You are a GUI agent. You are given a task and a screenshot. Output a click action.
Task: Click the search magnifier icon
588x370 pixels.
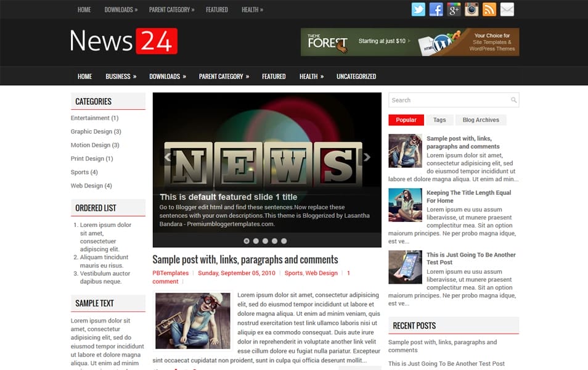click(513, 100)
